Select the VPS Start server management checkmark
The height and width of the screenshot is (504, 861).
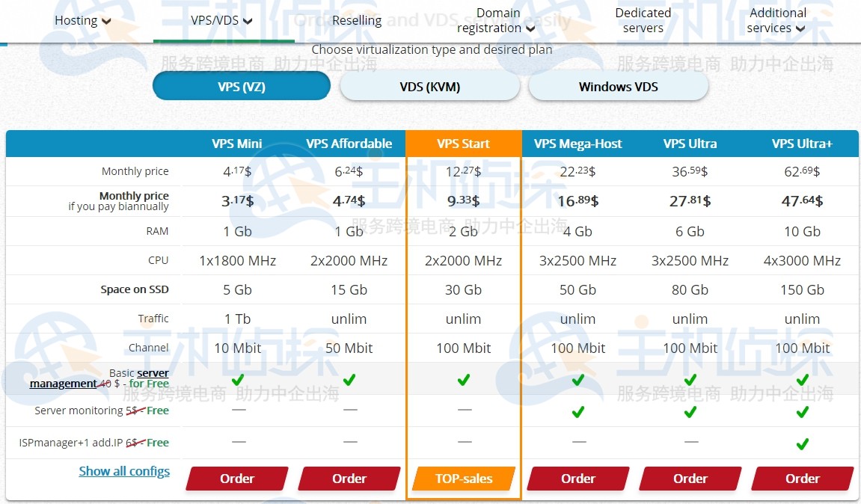click(464, 380)
